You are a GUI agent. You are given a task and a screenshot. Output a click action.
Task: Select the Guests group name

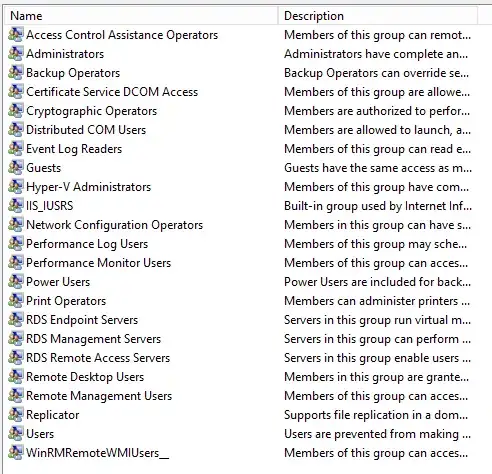coord(44,168)
